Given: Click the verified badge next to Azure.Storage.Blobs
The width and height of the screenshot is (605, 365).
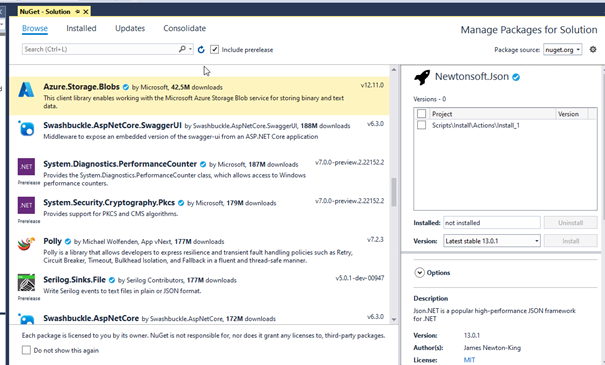Looking at the screenshot, I should [x=126, y=87].
